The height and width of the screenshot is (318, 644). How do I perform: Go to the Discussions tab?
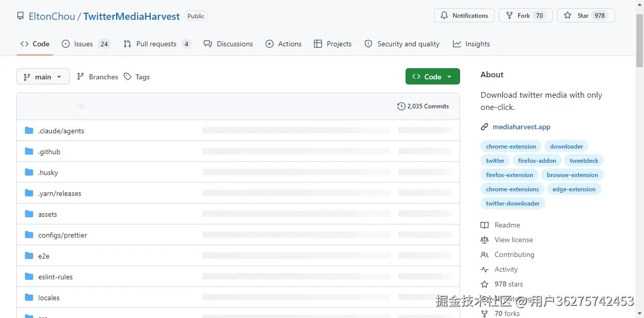pos(228,44)
